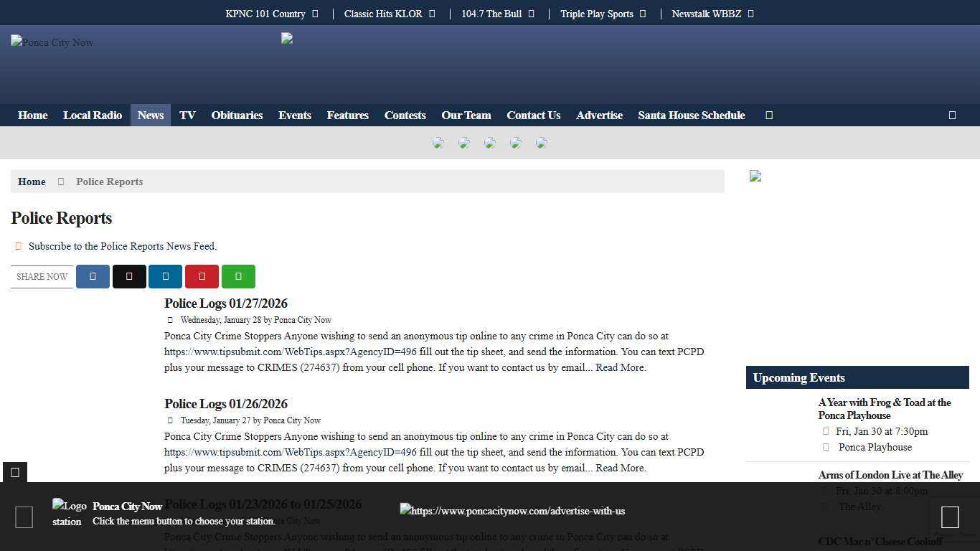Go to the Contact Us page
Image resolution: width=980 pixels, height=551 pixels.
tap(533, 115)
